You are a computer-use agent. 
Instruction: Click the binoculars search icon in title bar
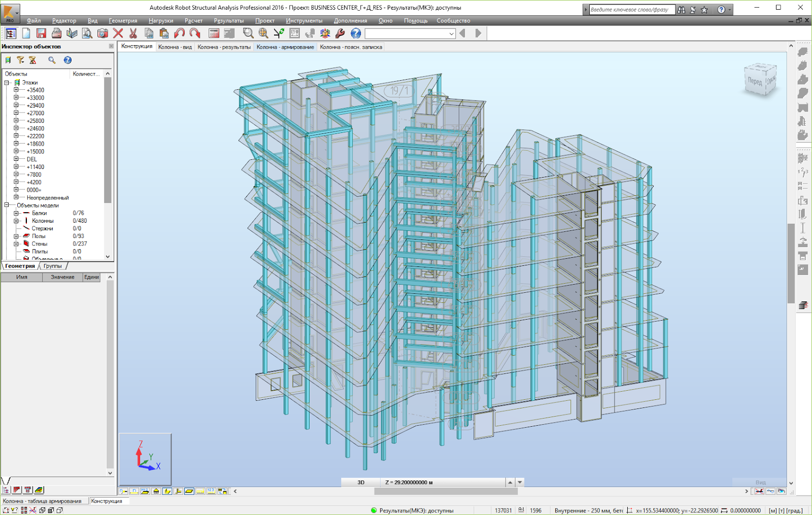click(x=681, y=10)
